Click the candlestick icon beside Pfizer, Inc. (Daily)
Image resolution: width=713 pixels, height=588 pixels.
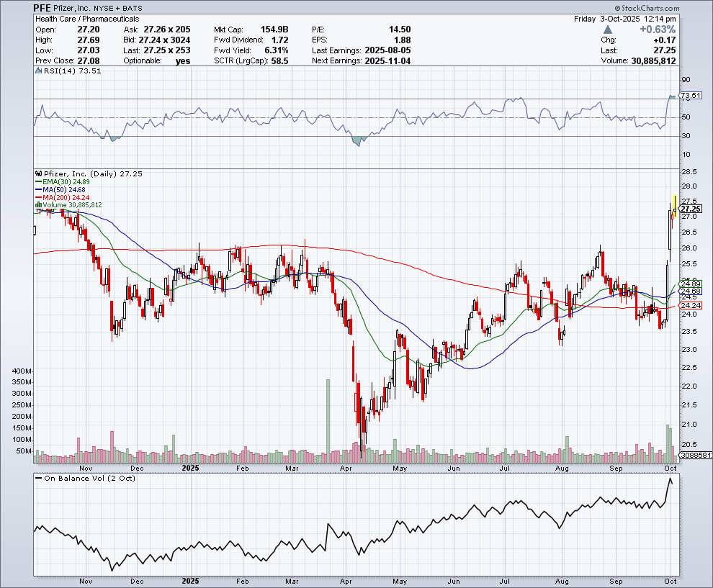pyautogui.click(x=37, y=174)
